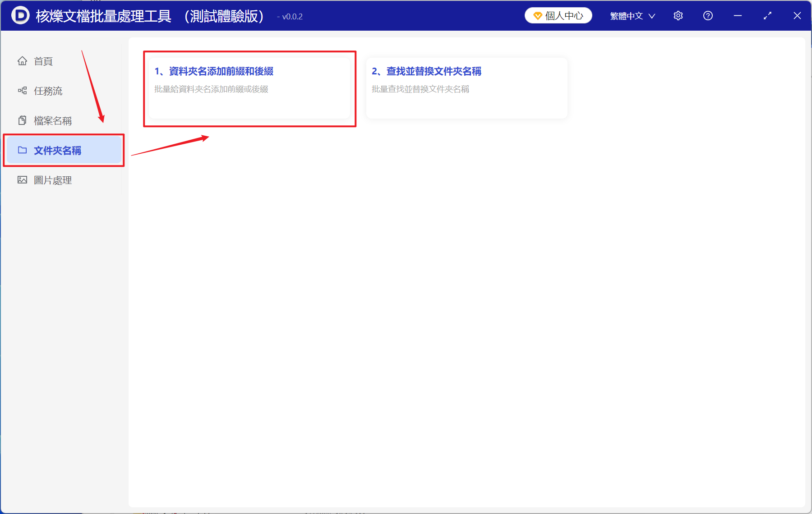Viewport: 812px width, 514px height.
Task: Click the v0.0.2 version label
Action: click(290, 17)
